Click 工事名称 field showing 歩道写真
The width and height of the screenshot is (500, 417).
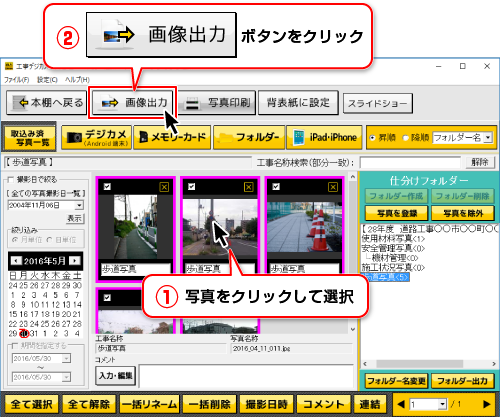click(161, 349)
